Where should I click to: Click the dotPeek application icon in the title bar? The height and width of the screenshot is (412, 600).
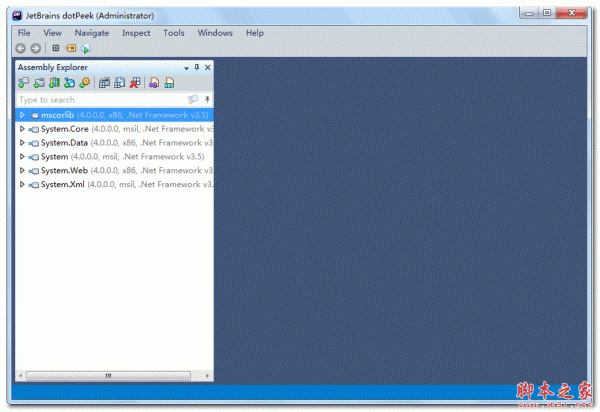click(17, 15)
